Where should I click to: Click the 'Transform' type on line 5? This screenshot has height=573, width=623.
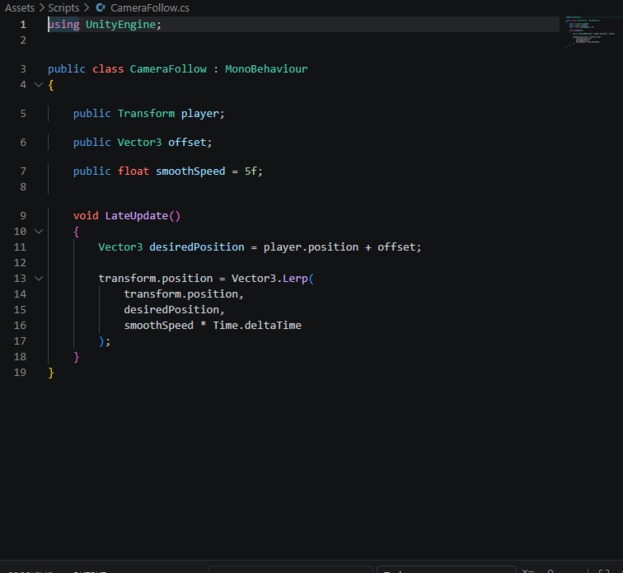click(146, 114)
